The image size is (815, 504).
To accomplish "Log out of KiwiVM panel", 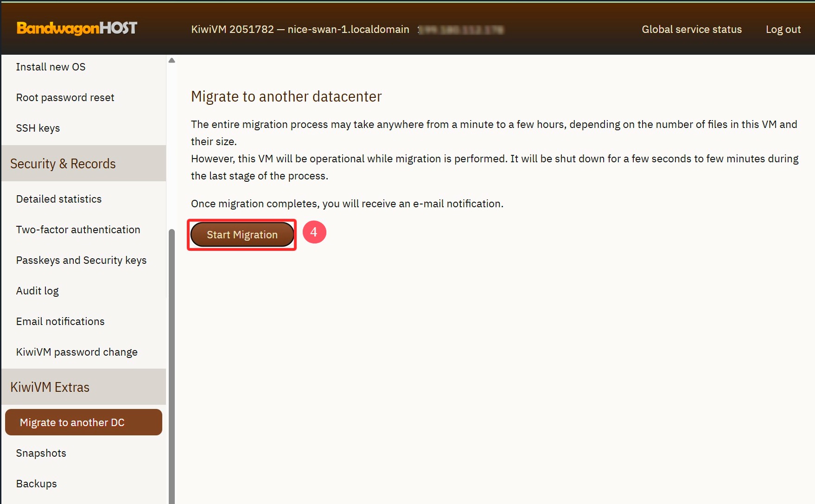I will tap(783, 29).
